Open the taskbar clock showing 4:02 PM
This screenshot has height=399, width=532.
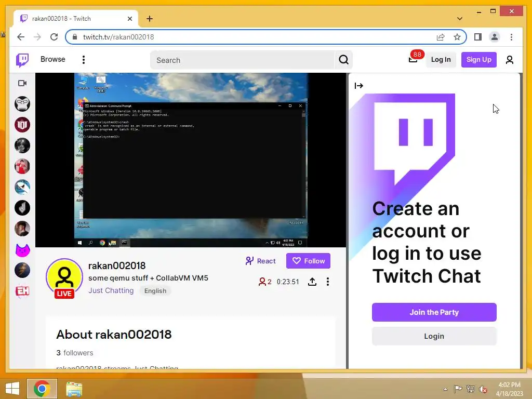click(x=509, y=389)
